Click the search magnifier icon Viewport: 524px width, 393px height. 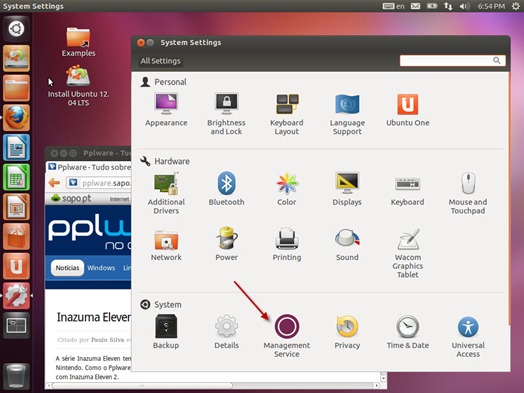tap(497, 60)
